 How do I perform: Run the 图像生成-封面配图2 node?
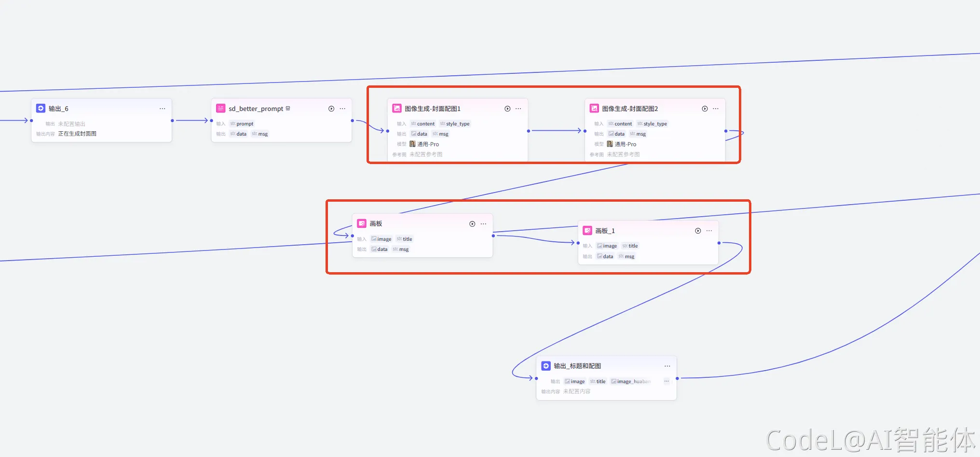tap(705, 109)
